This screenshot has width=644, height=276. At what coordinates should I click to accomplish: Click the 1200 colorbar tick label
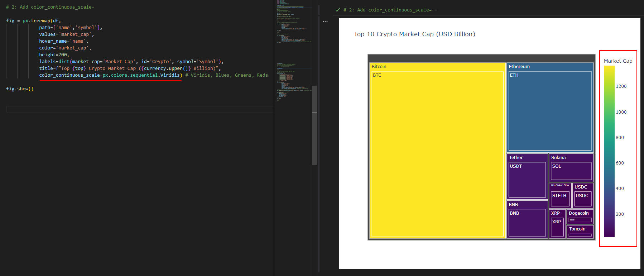pos(621,86)
